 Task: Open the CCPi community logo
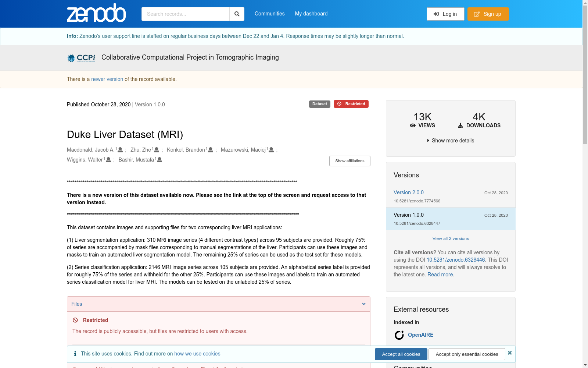[82, 58]
